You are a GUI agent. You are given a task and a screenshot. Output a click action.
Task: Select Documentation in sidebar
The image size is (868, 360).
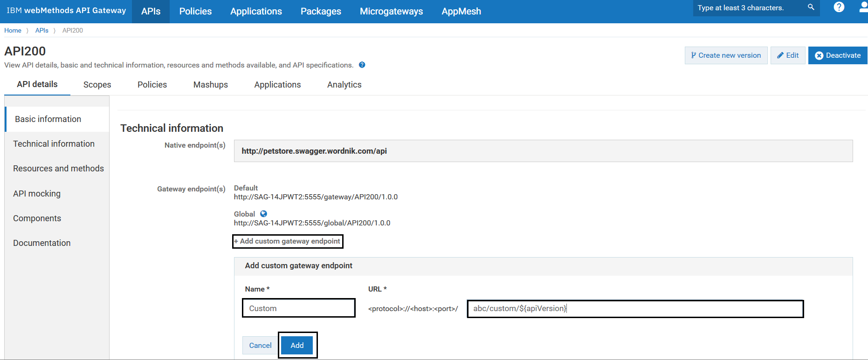coord(57,243)
